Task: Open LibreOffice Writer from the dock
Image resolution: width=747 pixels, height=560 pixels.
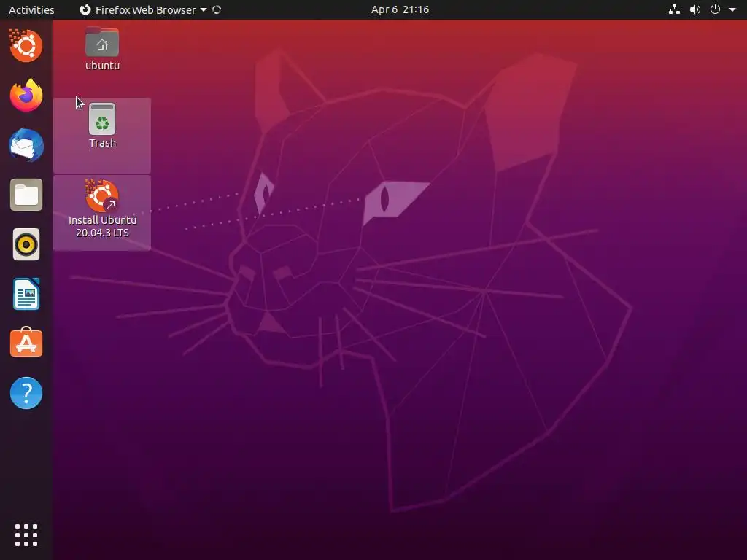Action: [26, 295]
